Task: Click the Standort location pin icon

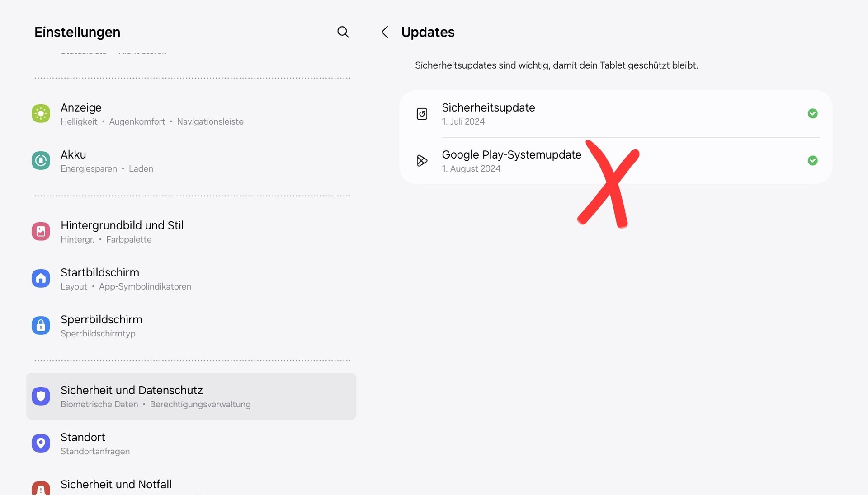Action: coord(41,443)
